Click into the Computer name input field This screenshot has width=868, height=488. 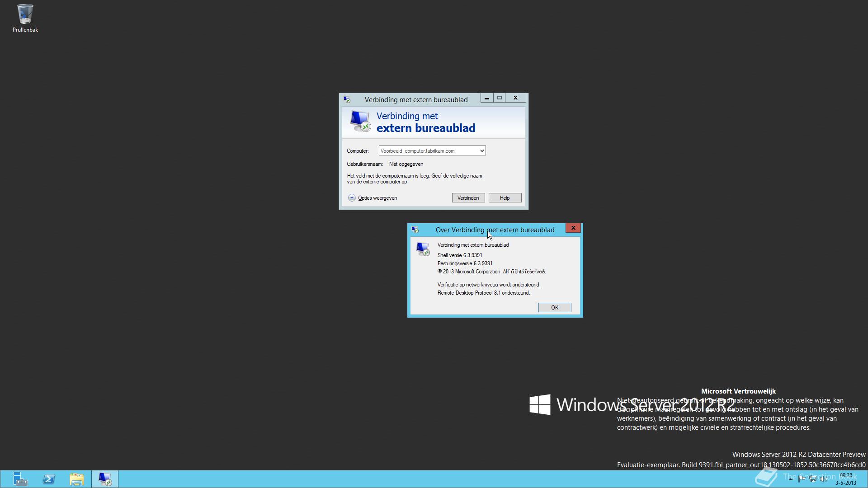[432, 151]
